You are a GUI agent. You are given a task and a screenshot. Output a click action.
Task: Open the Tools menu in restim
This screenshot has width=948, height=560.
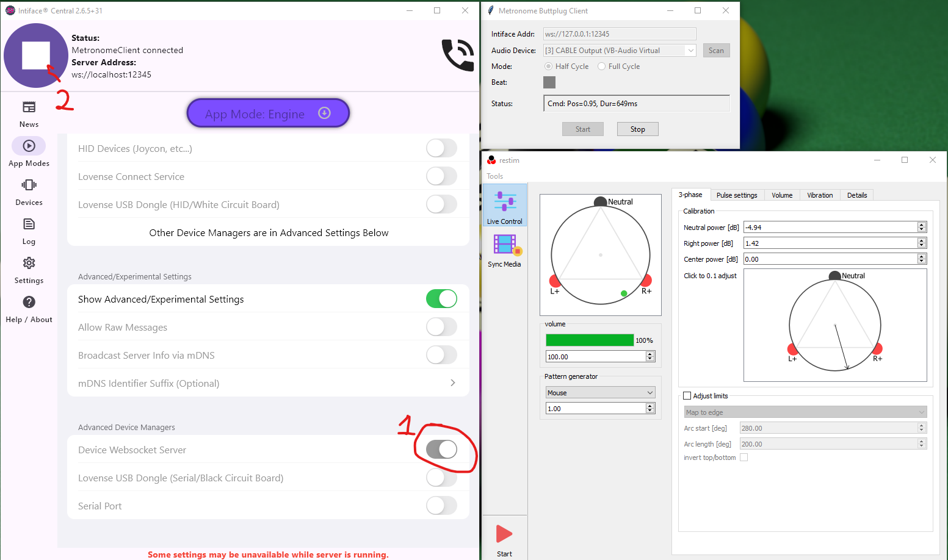(495, 176)
